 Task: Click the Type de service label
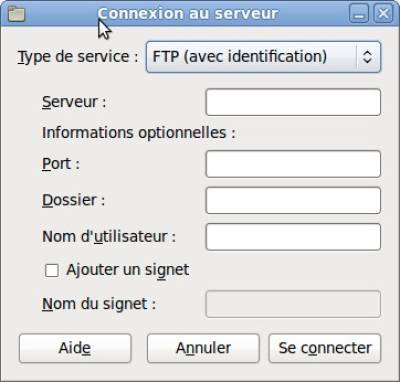78,57
